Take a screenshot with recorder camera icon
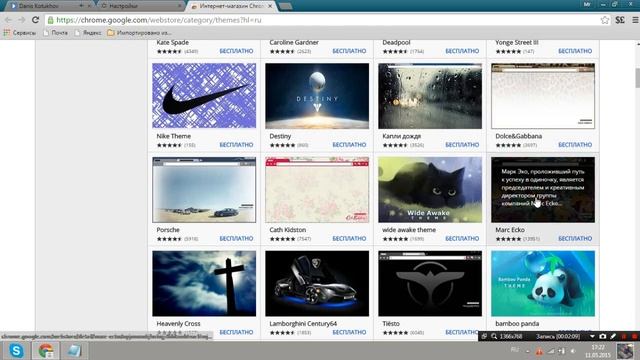 click(x=603, y=336)
